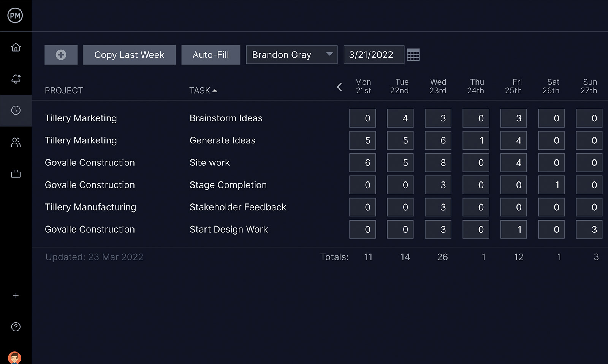Open the date picker showing 3/21/2022
608x364 pixels.
374,55
